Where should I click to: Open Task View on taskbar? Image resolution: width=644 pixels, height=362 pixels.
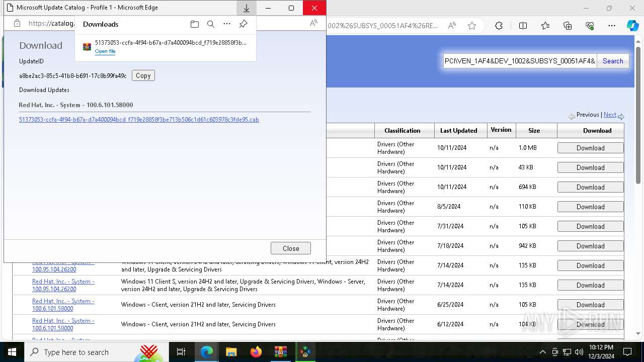181,352
